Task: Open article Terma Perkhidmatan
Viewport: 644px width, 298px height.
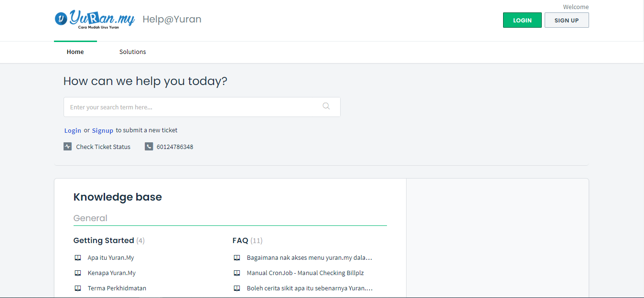Action: coord(117,288)
